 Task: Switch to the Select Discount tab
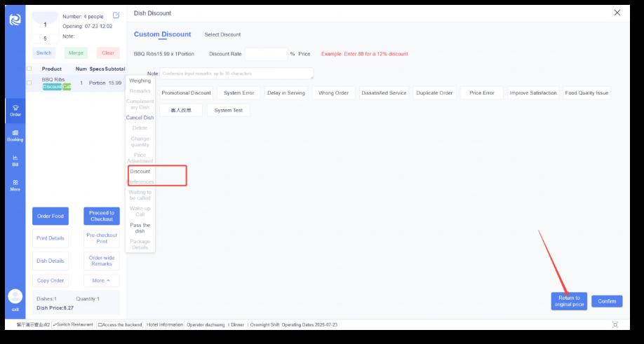(x=222, y=34)
